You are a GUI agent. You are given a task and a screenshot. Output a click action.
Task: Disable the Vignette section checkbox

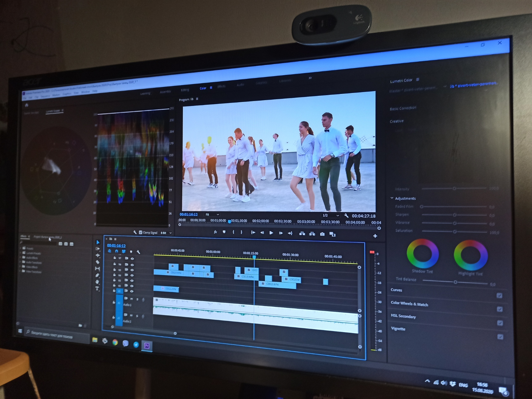[x=500, y=337]
